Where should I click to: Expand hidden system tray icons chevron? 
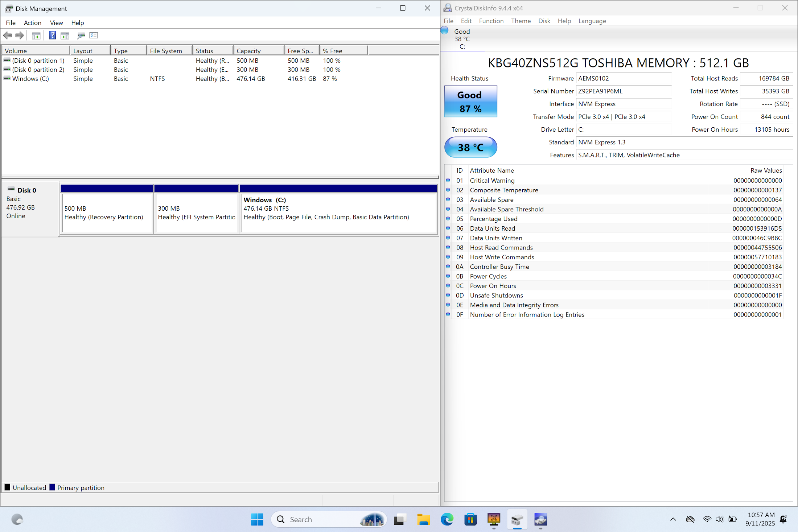673,519
